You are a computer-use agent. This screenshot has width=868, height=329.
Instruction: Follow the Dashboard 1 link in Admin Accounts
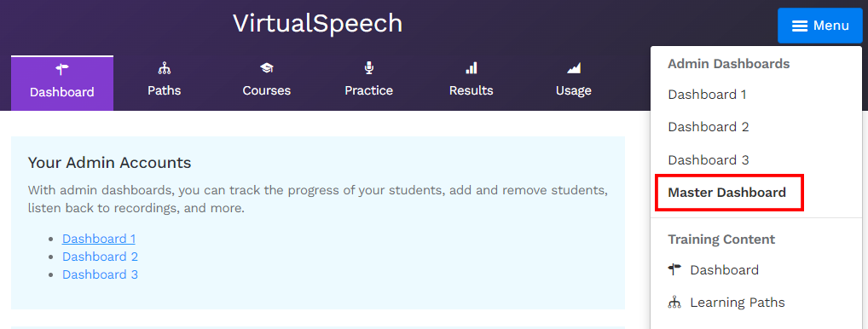point(99,239)
